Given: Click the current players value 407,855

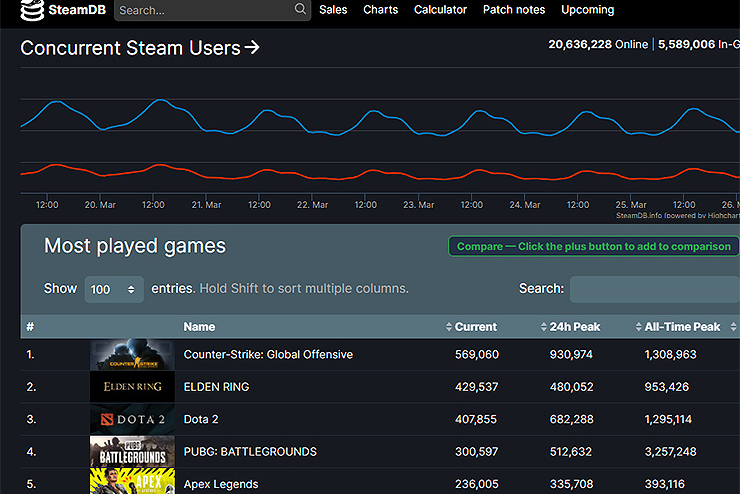Looking at the screenshot, I should 476,419.
